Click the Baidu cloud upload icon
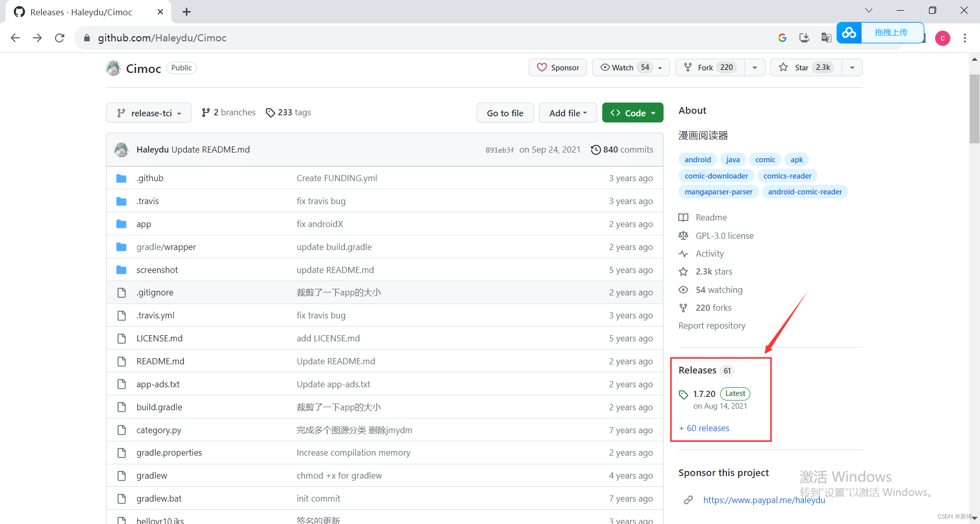Image resolution: width=980 pixels, height=524 pixels. pos(849,33)
